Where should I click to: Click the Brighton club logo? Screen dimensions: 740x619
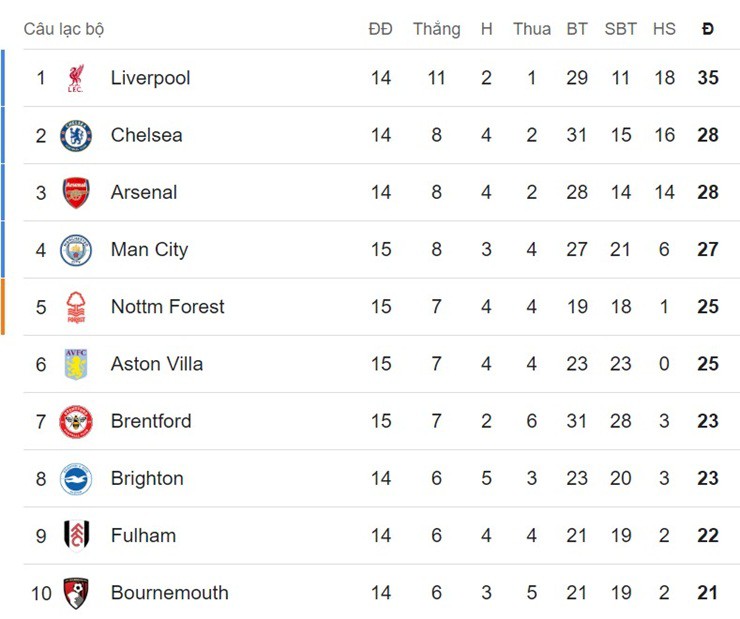tap(76, 479)
